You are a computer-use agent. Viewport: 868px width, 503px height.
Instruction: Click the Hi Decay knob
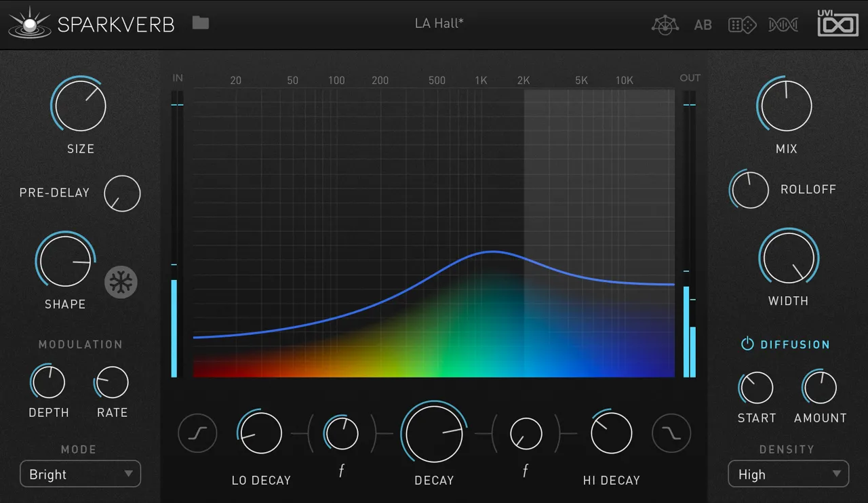click(x=611, y=432)
